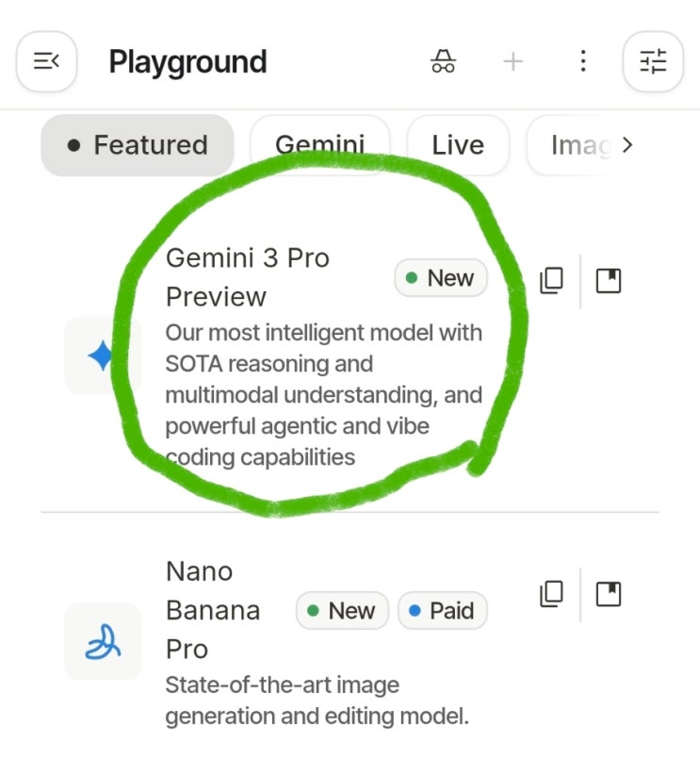Select the Gemini 3 Pro Preview title
The width and height of the screenshot is (700, 774).
[x=247, y=277]
